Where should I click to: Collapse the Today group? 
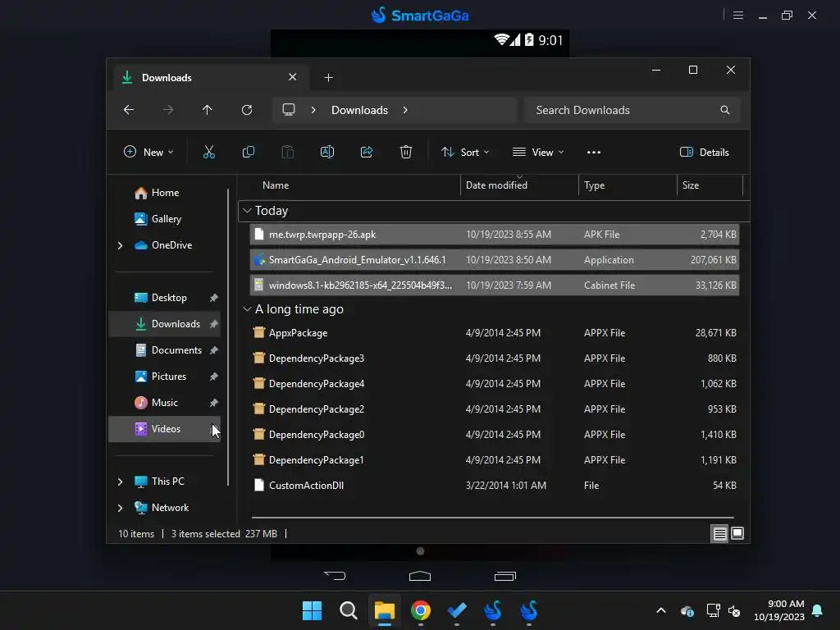click(247, 211)
